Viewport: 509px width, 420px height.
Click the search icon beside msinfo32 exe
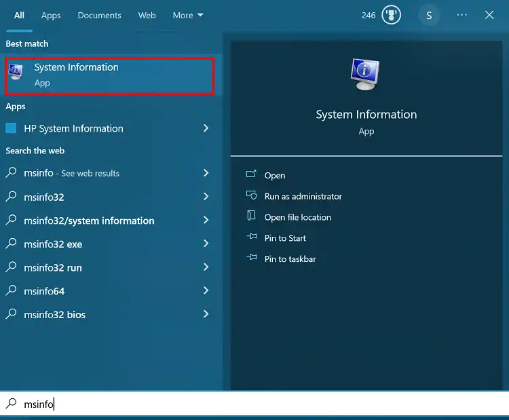click(11, 243)
